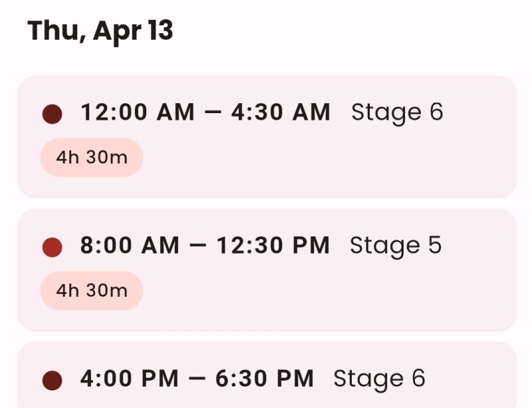Click the 12:00 AM — 4:30 AM time text
This screenshot has width=532, height=408.
205,112
